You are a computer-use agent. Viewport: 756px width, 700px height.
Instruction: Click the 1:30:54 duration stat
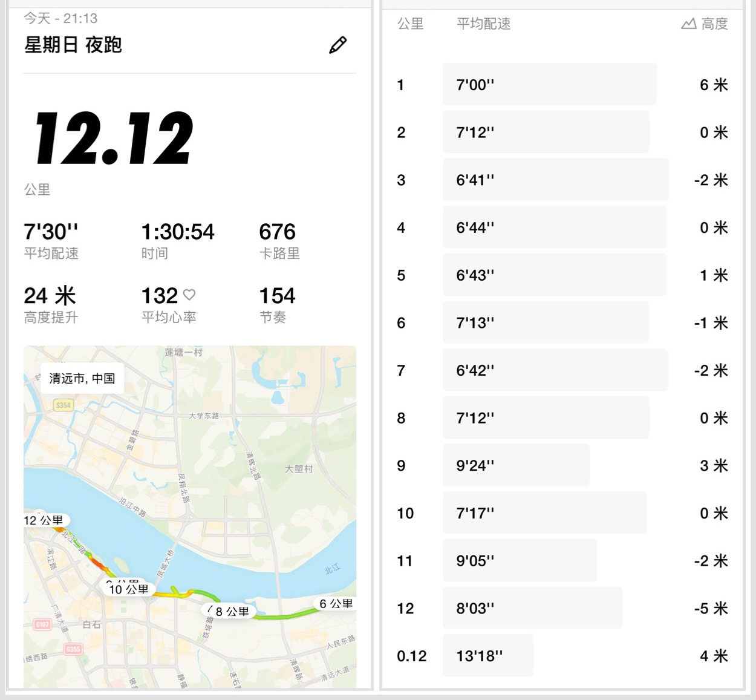178,232
